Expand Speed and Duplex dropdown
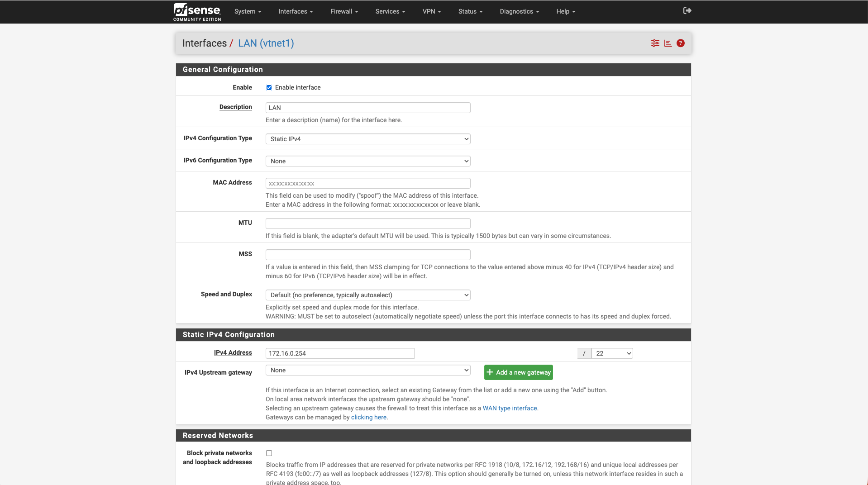Viewport: 868px width, 485px height. [367, 295]
